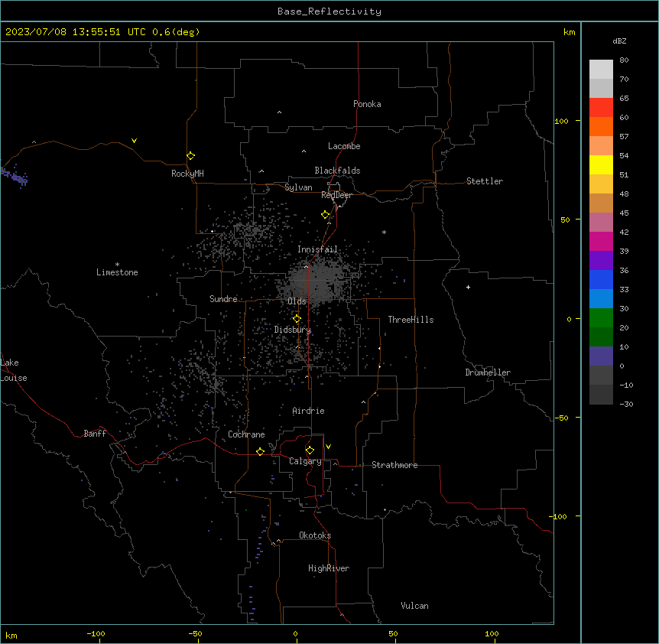The image size is (659, 644).
Task: Click the gray reflectivity blob north of Olds
Action: click(317, 281)
